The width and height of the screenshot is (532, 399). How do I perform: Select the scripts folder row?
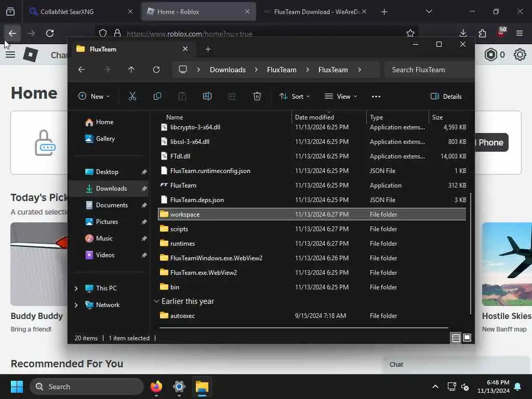click(312, 229)
